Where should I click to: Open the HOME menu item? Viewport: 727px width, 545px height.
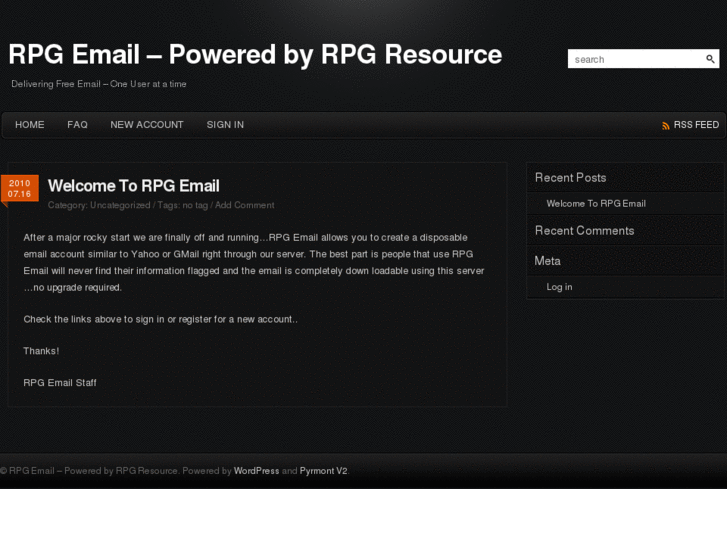coord(30,125)
